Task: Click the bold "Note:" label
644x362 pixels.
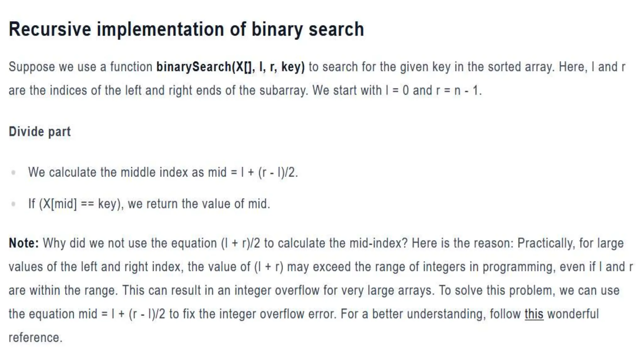Action: [24, 243]
